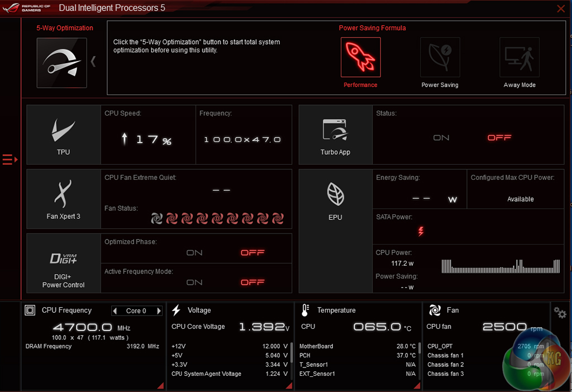The image size is (572, 392).
Task: Turn Turbo App status ON
Action: 441,138
